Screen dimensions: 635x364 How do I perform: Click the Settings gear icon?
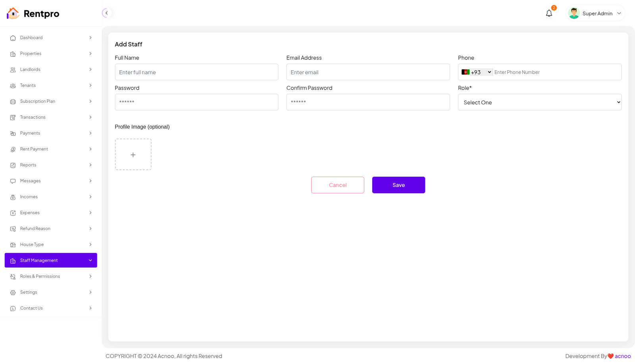pyautogui.click(x=13, y=293)
